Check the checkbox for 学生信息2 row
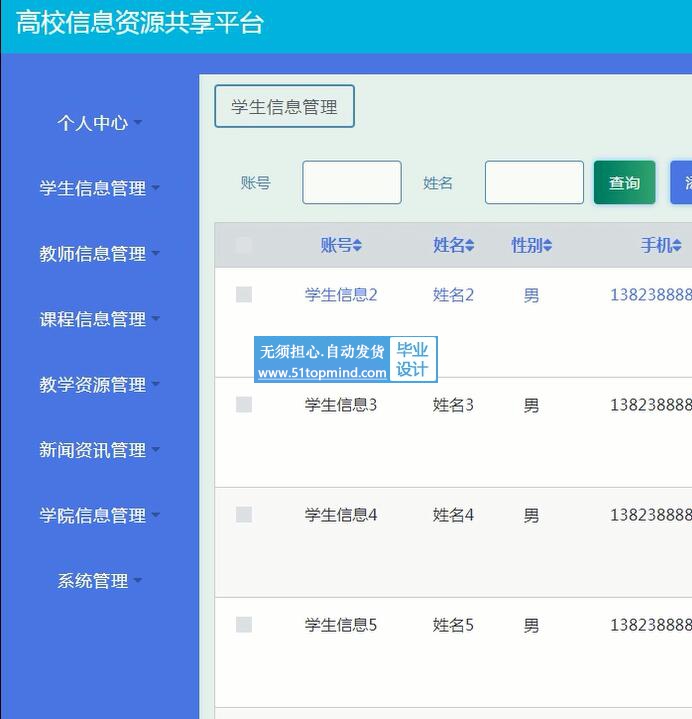Image resolution: width=692 pixels, height=719 pixels. coord(244,294)
